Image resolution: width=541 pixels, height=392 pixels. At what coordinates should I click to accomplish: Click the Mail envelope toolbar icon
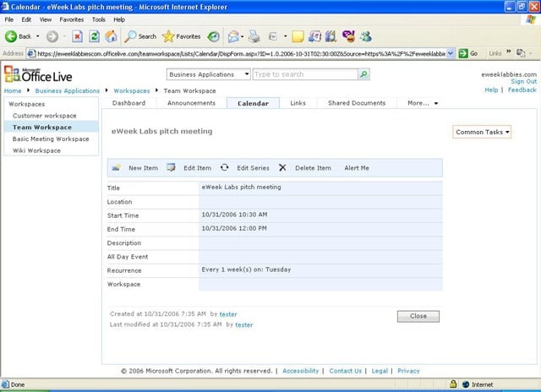click(233, 36)
